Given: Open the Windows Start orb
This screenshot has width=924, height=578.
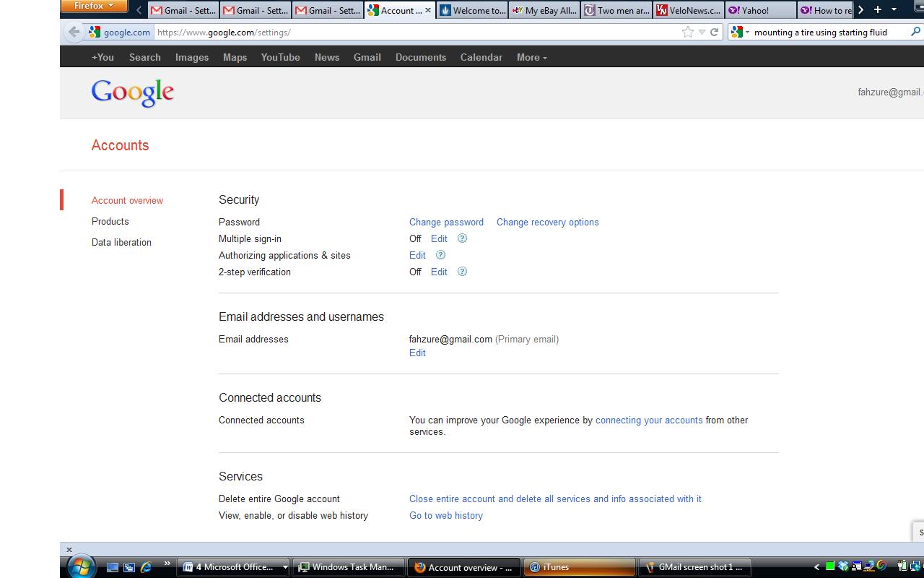Looking at the screenshot, I should [x=80, y=567].
